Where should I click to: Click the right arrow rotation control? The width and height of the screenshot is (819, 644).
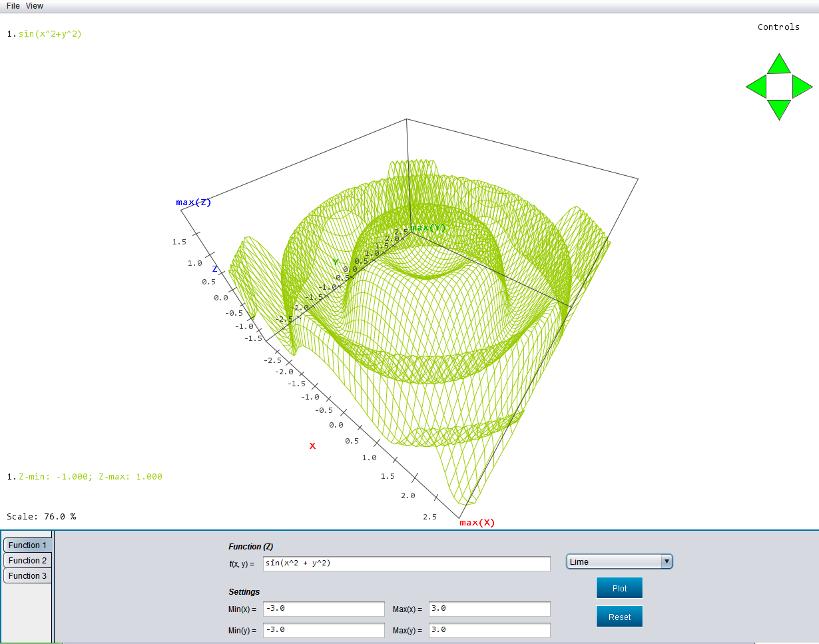point(802,87)
